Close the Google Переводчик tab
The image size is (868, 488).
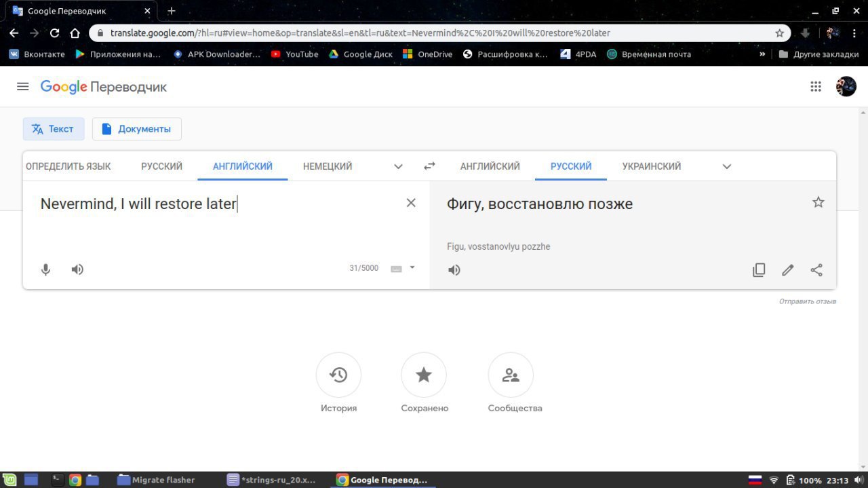pos(147,11)
